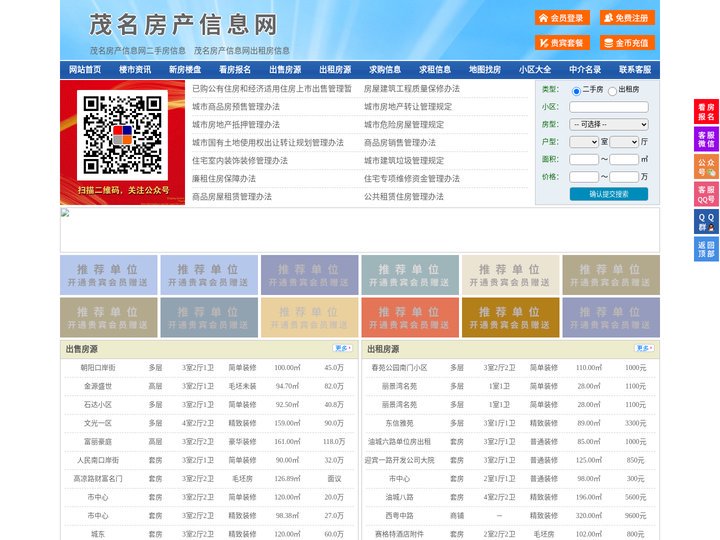Click the QR code image
Viewport: 720px width, 540px height.
(122, 135)
